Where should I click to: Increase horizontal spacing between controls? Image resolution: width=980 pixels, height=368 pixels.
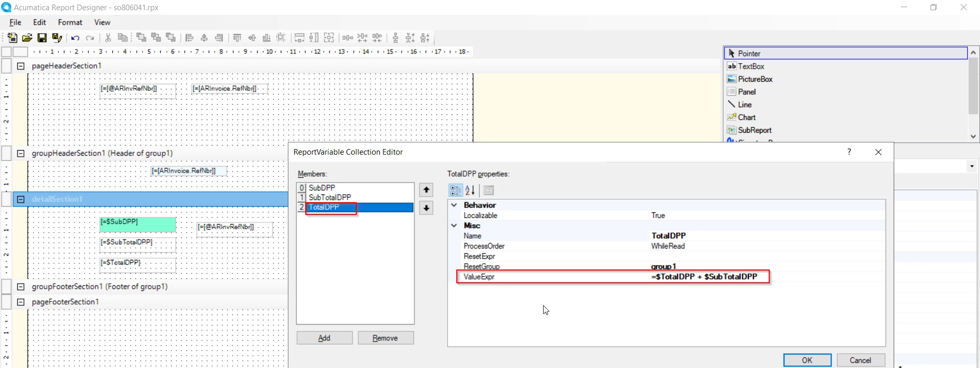362,38
